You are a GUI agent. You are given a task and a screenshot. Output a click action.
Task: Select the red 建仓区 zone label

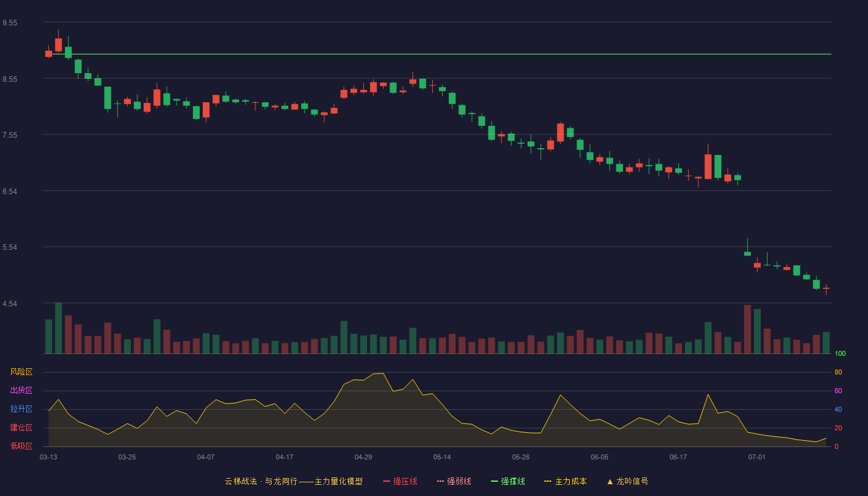click(x=21, y=428)
